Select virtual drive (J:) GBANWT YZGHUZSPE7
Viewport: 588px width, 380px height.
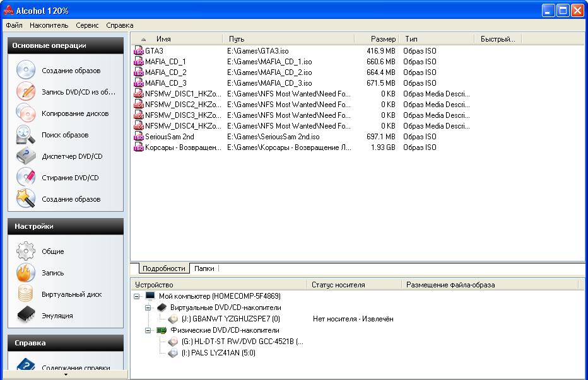[231, 319]
